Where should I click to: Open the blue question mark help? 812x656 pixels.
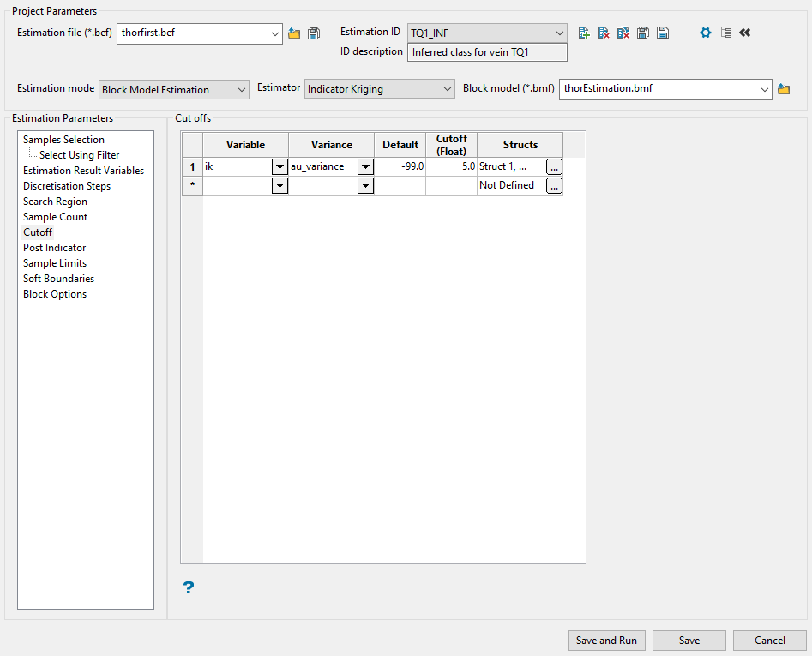pos(189,587)
